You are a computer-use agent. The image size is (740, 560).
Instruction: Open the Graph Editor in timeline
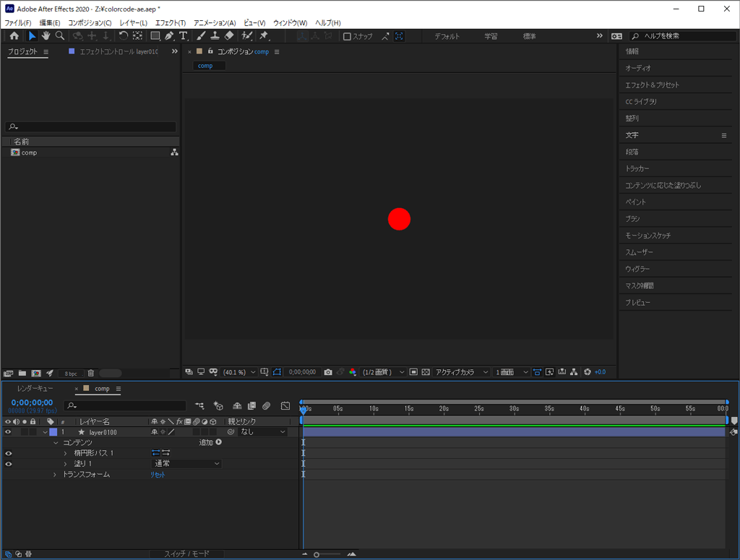coord(285,405)
